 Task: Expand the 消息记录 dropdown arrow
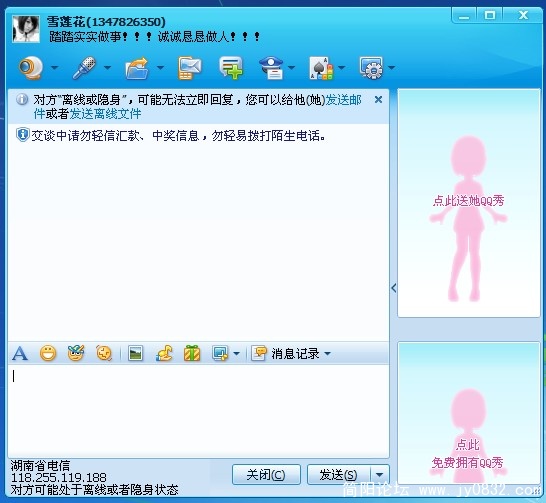point(327,354)
